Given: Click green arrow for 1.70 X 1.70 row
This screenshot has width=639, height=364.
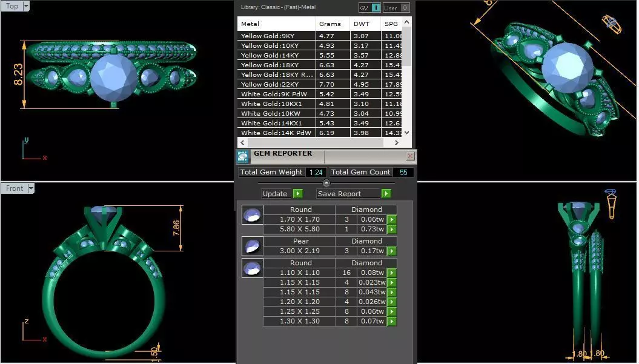Looking at the screenshot, I should tap(392, 219).
